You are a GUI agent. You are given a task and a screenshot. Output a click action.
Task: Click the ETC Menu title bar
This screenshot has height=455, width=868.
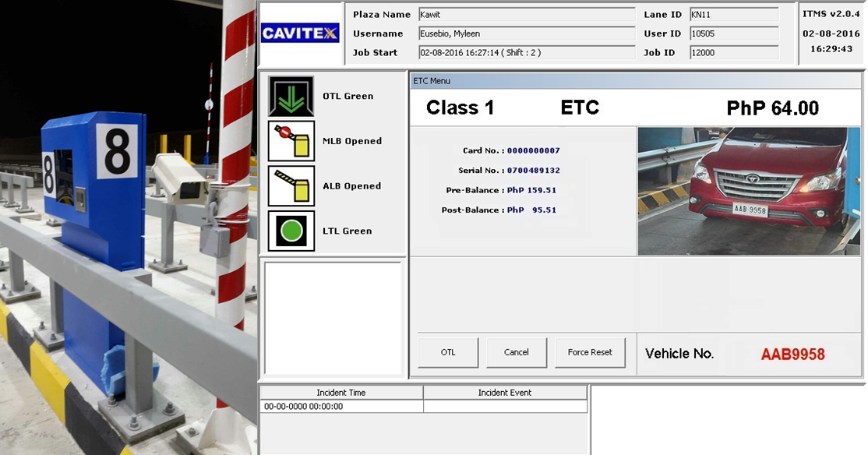[636, 81]
